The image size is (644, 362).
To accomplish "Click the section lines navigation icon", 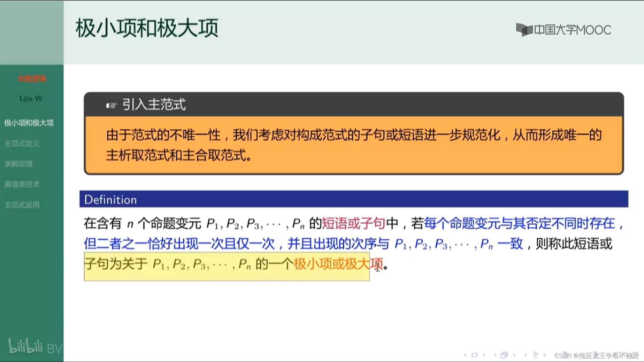I will coord(535,355).
